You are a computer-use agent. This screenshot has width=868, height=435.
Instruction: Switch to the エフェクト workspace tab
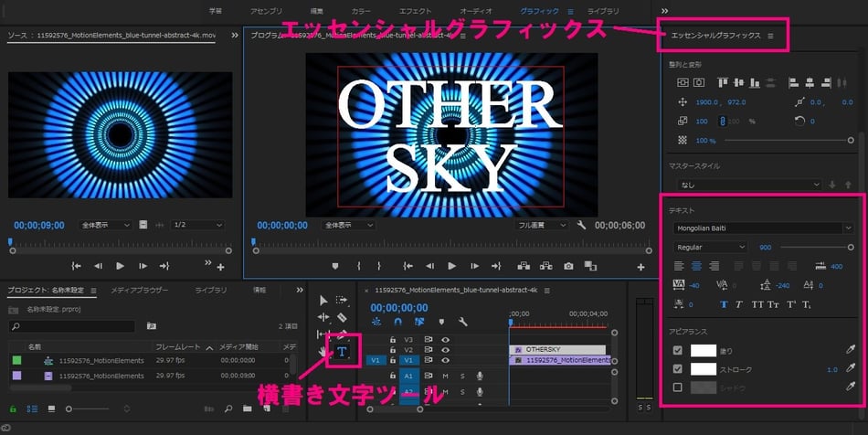pyautogui.click(x=415, y=11)
